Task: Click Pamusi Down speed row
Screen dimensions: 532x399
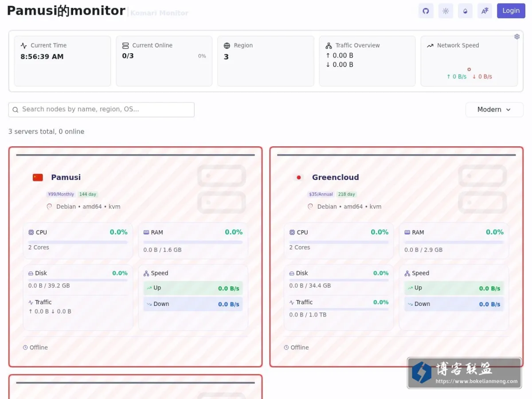Action: pyautogui.click(x=193, y=304)
